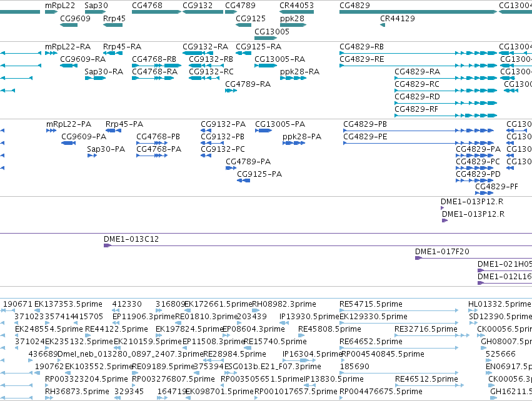Select protein Rrp45-PA
The width and height of the screenshot is (532, 401).
tap(113, 131)
